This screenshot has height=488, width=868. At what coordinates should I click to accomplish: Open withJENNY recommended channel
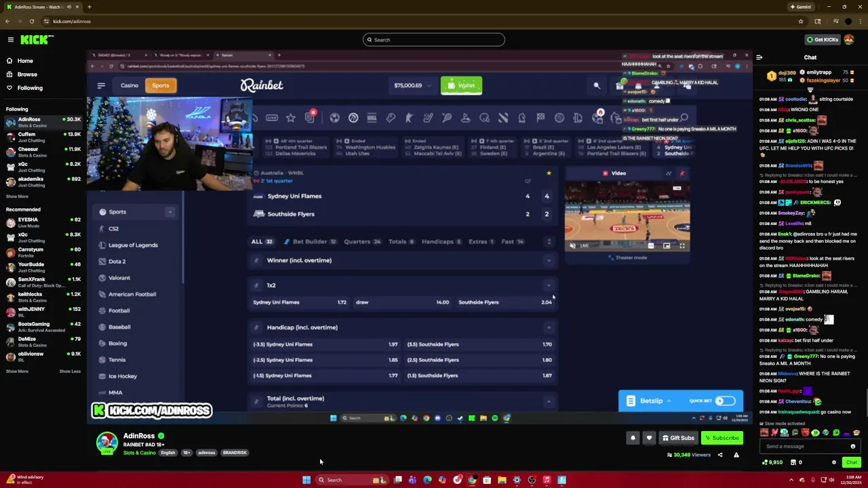[x=42, y=312]
